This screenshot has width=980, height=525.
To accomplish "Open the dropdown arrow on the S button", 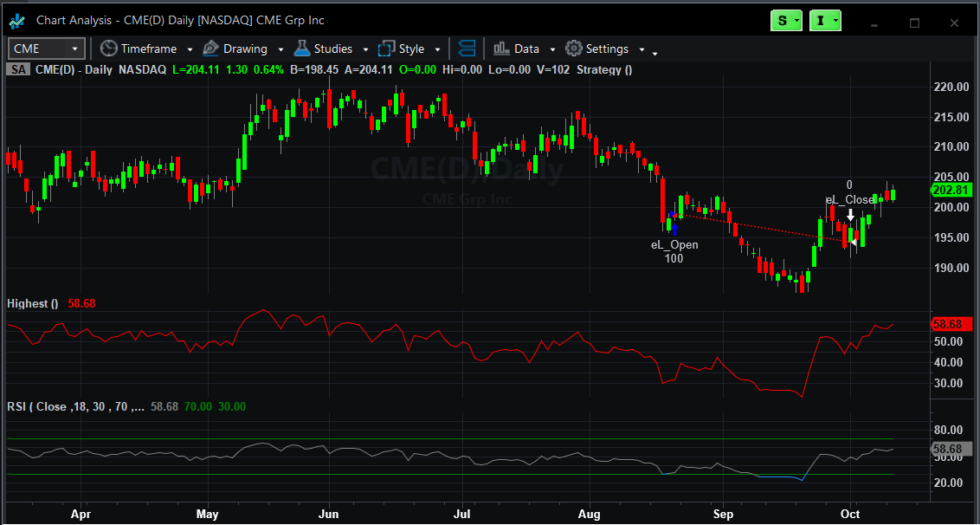I will pyautogui.click(x=796, y=22).
